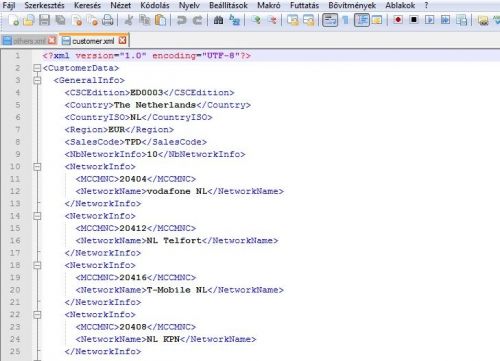Click line number 16 in the margin

15,241
